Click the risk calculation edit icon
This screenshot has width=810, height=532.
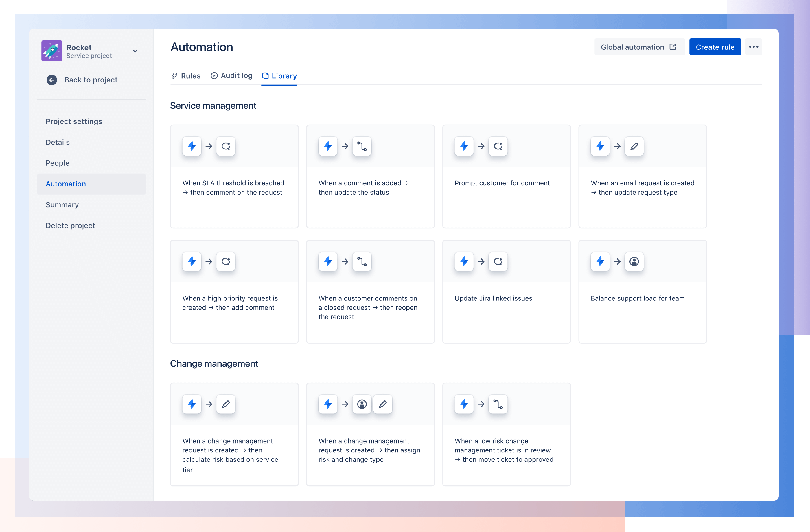pyautogui.click(x=226, y=404)
